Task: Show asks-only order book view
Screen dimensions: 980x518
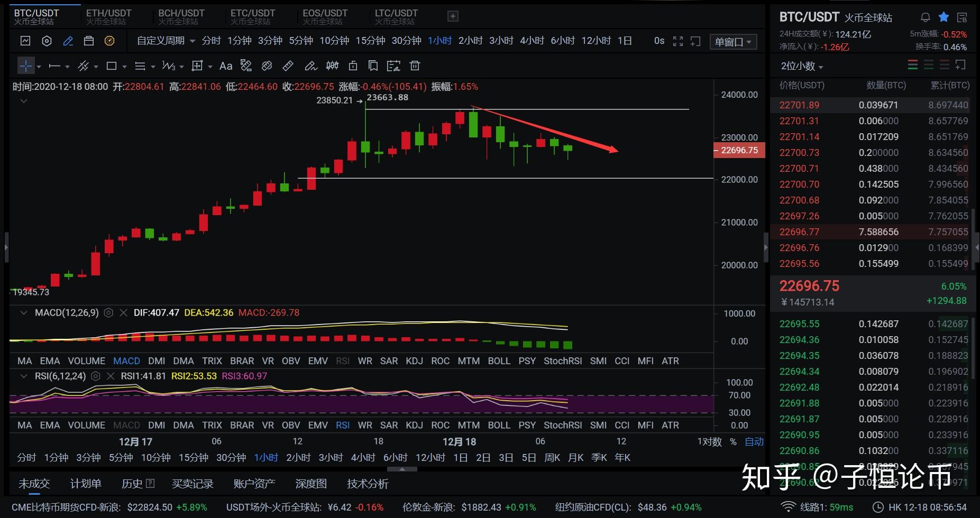Action: coord(945,65)
